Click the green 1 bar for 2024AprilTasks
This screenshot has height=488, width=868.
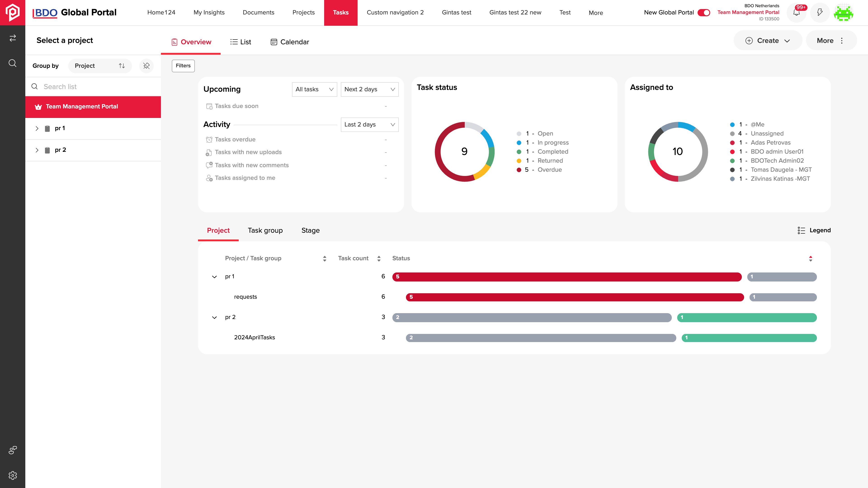[749, 338]
